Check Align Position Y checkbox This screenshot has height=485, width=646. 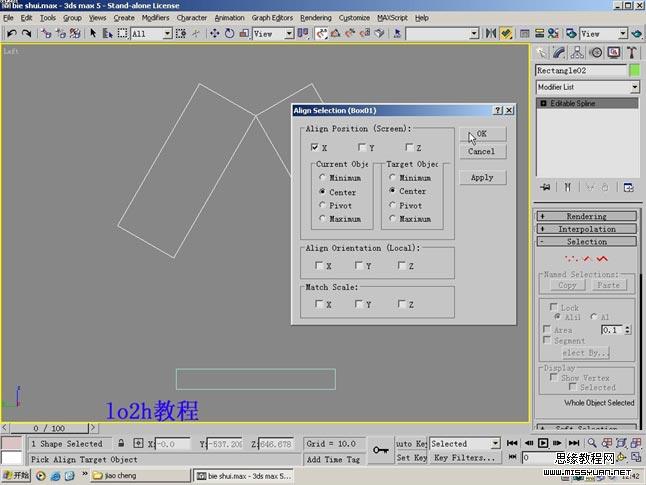tap(362, 147)
